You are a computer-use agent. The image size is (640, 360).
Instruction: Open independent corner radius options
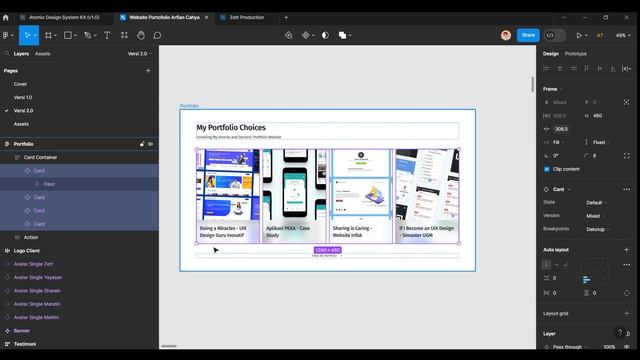click(627, 156)
